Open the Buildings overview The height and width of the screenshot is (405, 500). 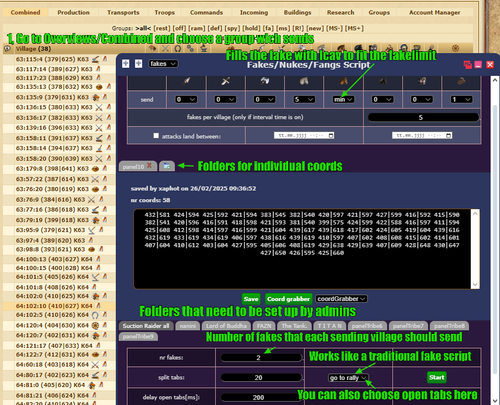(x=297, y=12)
